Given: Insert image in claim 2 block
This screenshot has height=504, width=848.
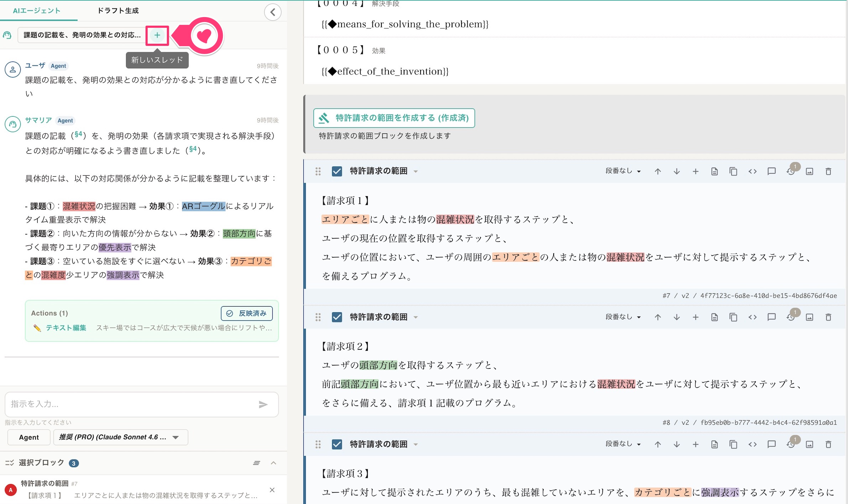Looking at the screenshot, I should (809, 317).
